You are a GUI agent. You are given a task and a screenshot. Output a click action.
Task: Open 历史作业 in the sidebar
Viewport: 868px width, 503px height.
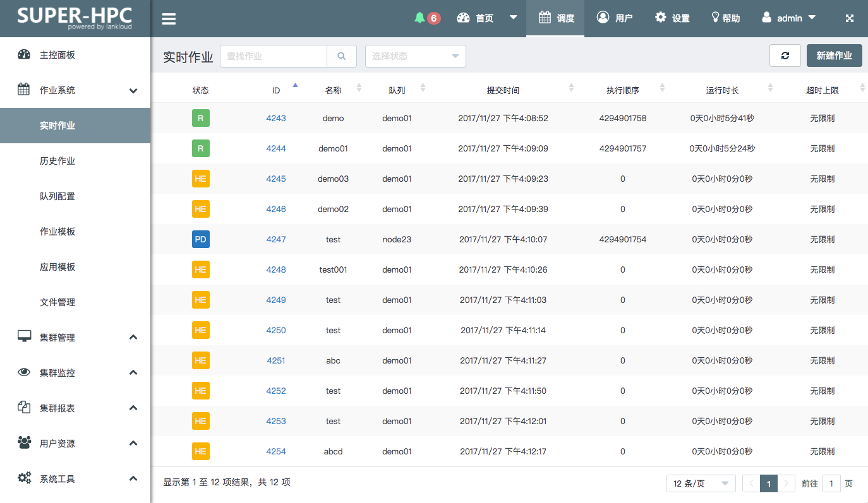click(57, 161)
